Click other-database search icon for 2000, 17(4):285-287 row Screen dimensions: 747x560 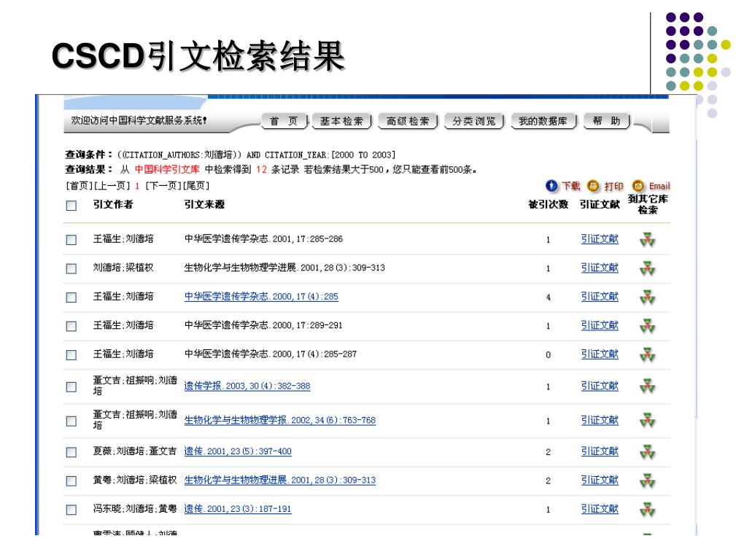(x=648, y=355)
